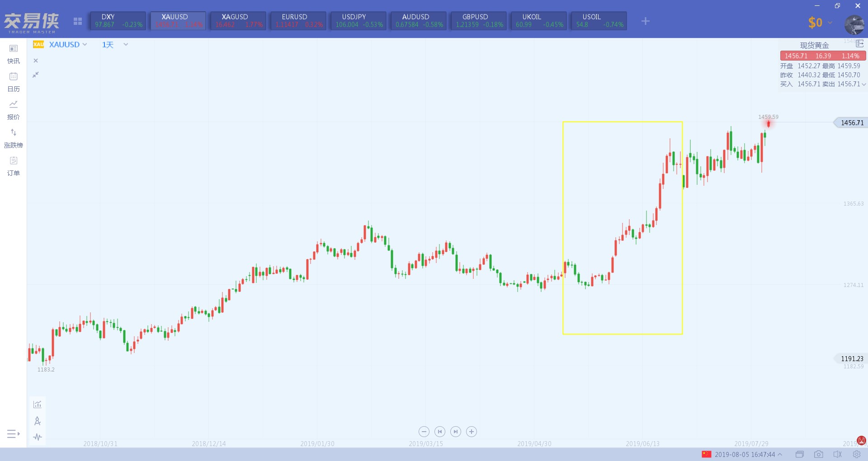Click the 1191.23 price label on axis

click(851, 358)
